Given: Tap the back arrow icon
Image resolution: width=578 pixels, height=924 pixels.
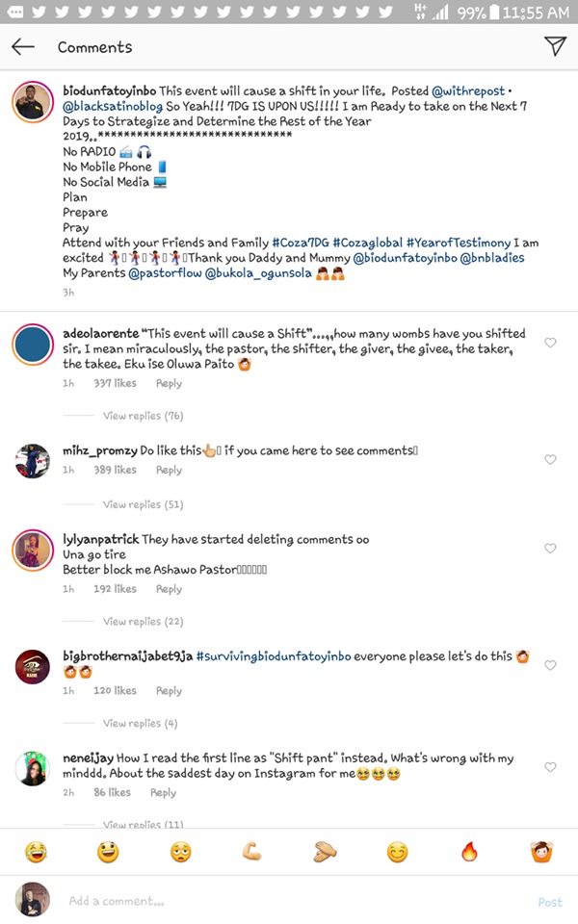Looking at the screenshot, I should (23, 47).
